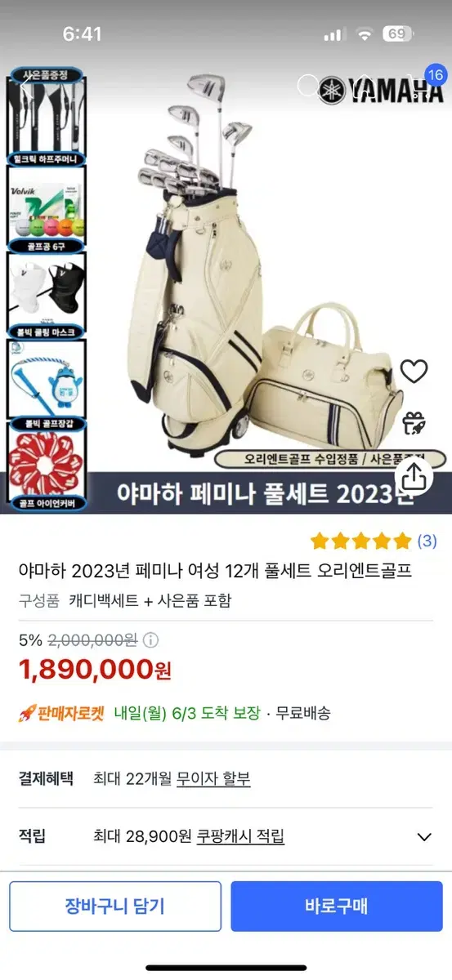452x980 pixels.
Task: Add product to wishlist with heart icon
Action: point(414,372)
